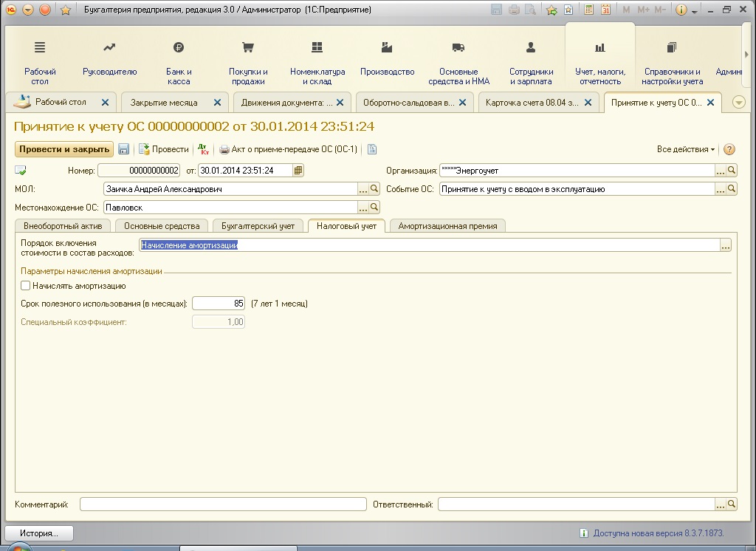
Task: Open the Банк и касса section
Action: click(x=179, y=63)
